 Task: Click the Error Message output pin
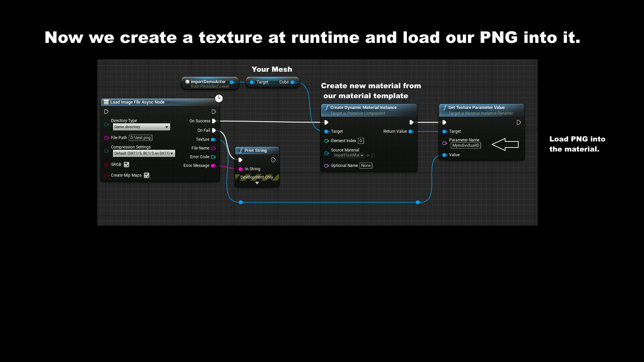(213, 166)
